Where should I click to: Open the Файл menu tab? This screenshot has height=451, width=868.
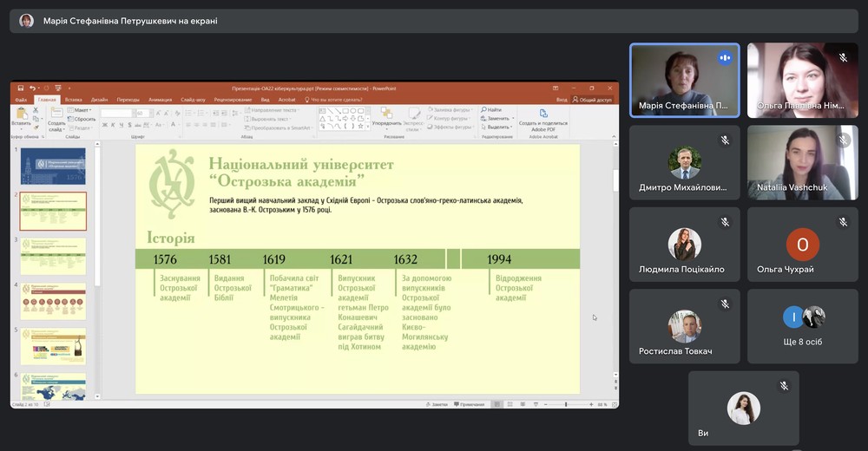tap(21, 100)
